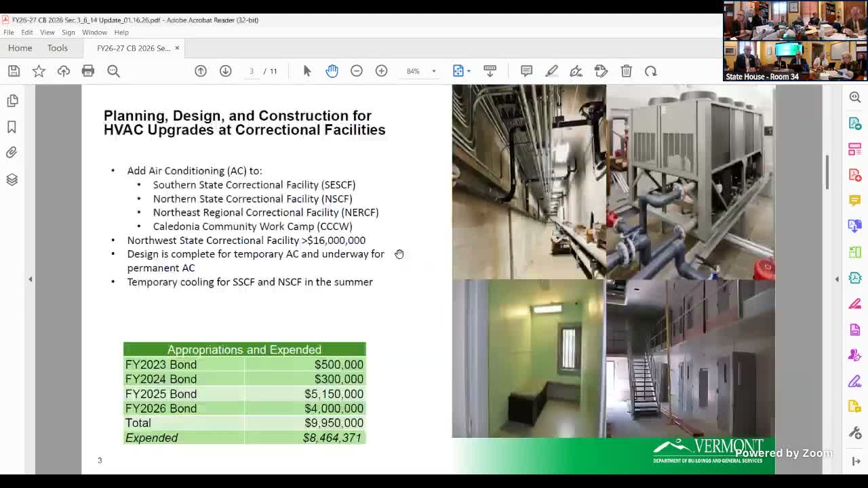The width and height of the screenshot is (868, 488).
Task: Switch to the arrow selection tool
Action: point(307,71)
